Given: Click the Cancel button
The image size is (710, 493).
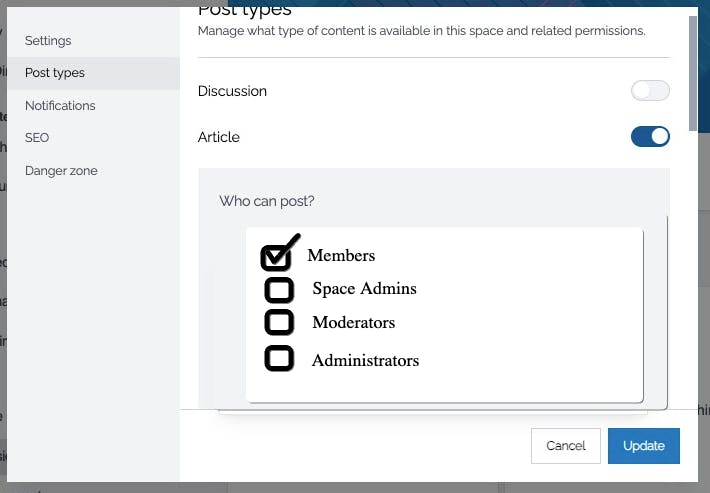Looking at the screenshot, I should pyautogui.click(x=566, y=446).
